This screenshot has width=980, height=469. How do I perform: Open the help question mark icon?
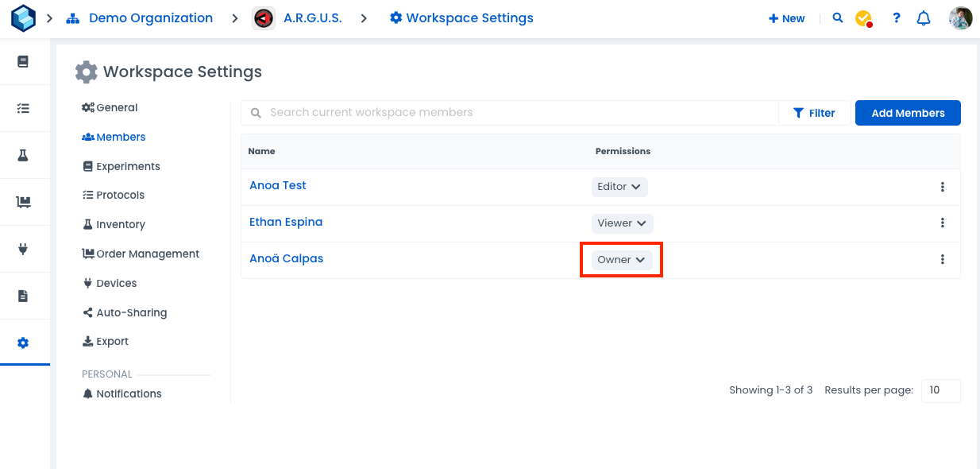point(897,18)
